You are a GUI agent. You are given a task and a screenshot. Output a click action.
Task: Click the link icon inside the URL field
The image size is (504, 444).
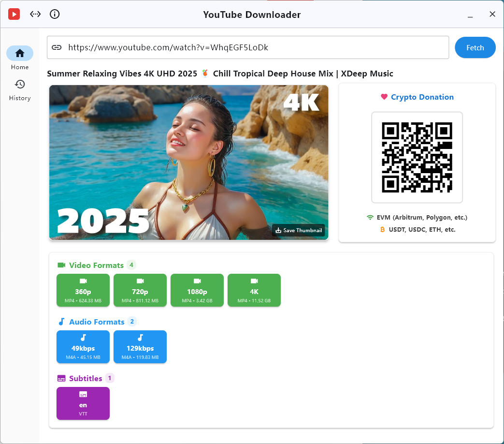tap(57, 47)
